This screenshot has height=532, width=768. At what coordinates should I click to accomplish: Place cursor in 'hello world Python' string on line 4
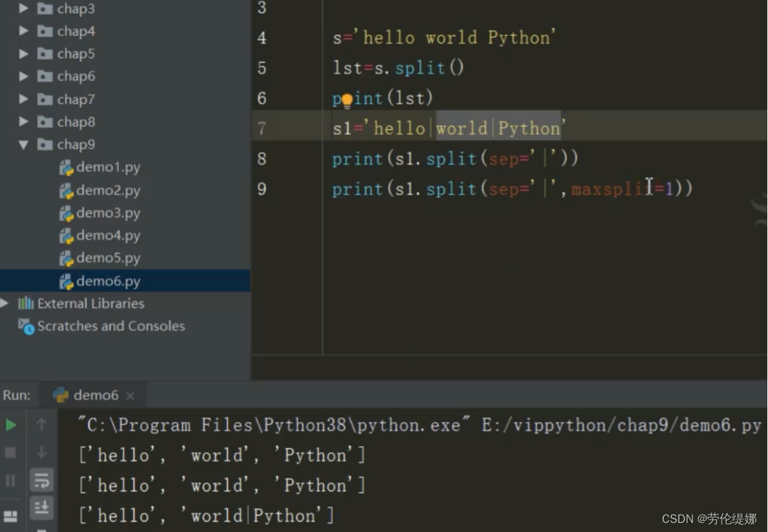[455, 37]
